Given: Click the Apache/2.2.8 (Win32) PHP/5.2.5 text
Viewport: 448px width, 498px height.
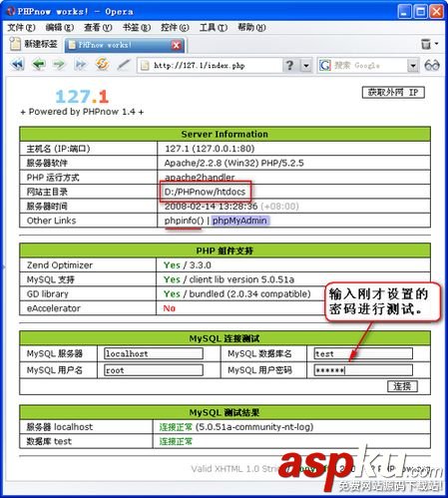Looking at the screenshot, I should click(233, 163).
